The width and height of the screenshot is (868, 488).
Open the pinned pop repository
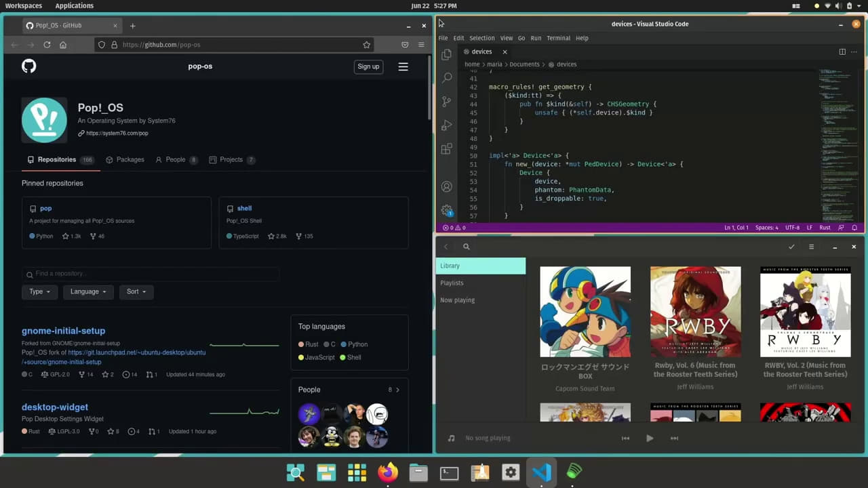pos(45,208)
